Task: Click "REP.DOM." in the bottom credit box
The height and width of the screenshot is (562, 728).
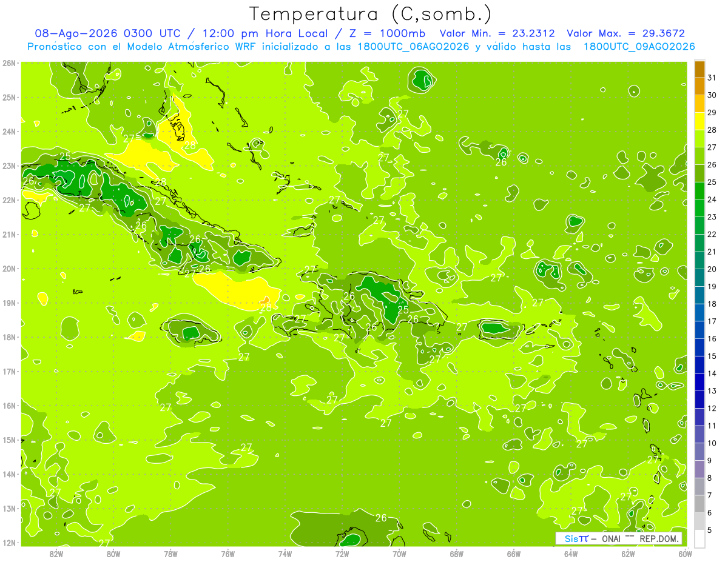Action: (659, 538)
